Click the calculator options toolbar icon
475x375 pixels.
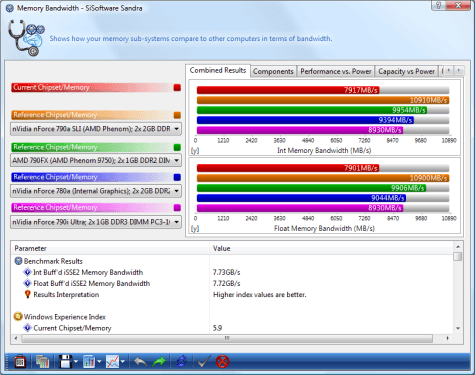pyautogui.click(x=20, y=361)
